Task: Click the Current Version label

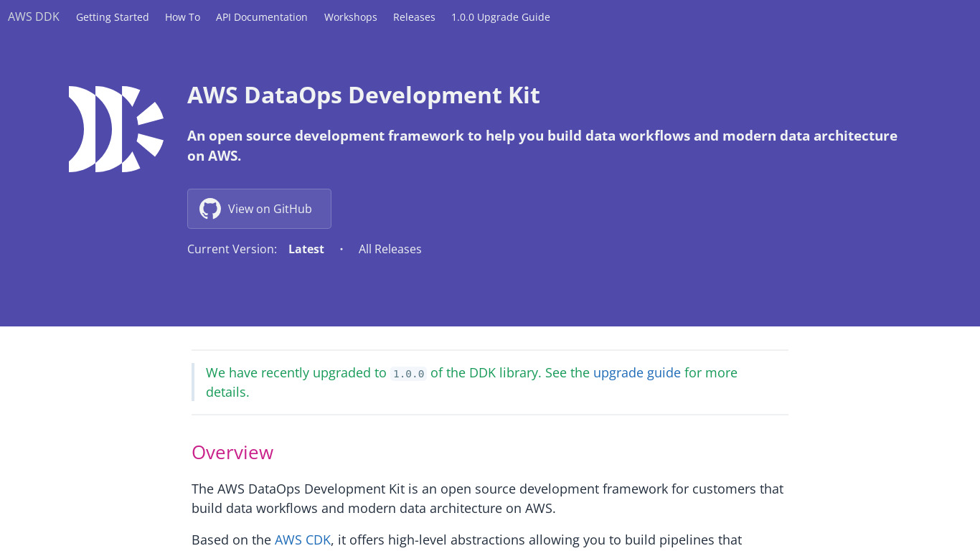Action: point(232,249)
